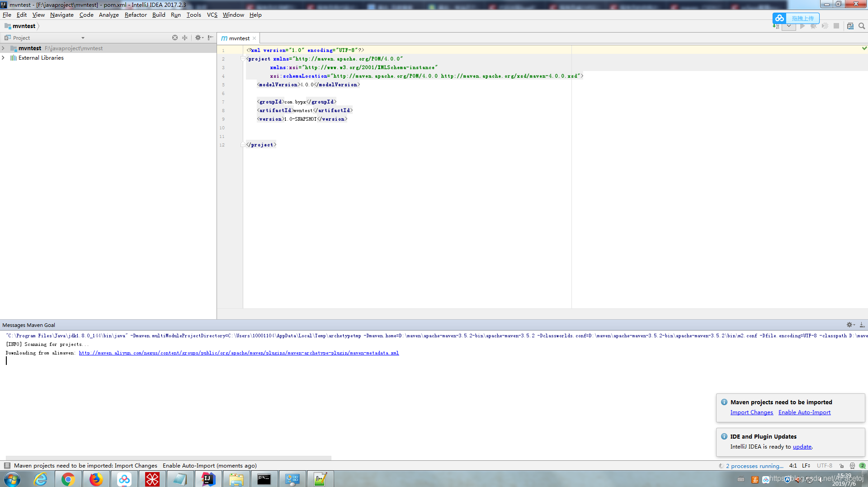Open the Tools menu
Viewport: 868px width, 487px height.
click(193, 14)
